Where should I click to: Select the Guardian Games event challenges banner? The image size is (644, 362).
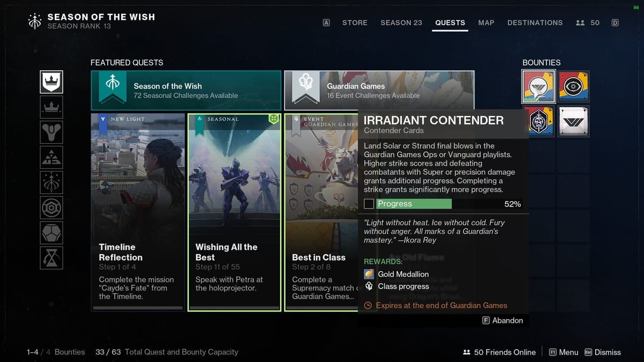379,91
